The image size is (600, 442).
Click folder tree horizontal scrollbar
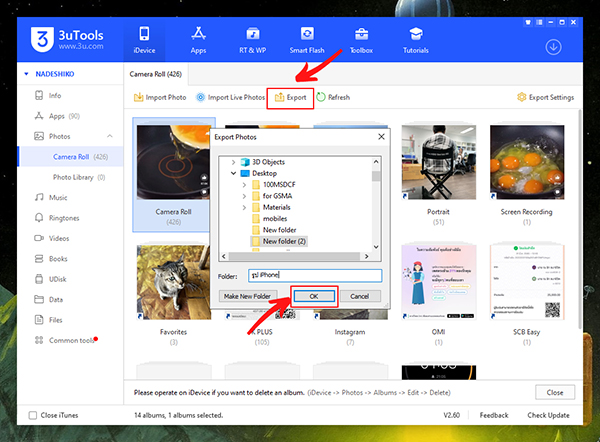tap(294, 256)
